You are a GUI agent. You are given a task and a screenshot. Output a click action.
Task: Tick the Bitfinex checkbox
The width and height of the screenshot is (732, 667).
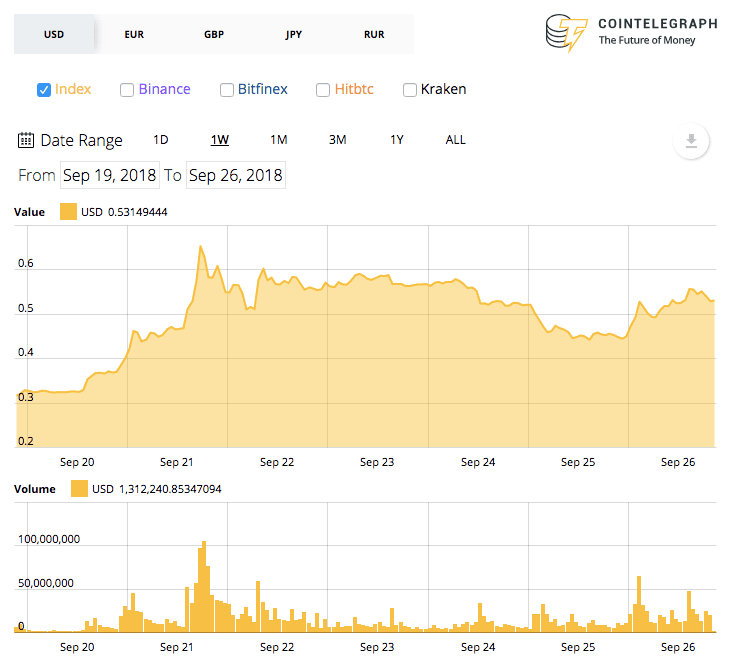pyautogui.click(x=227, y=90)
